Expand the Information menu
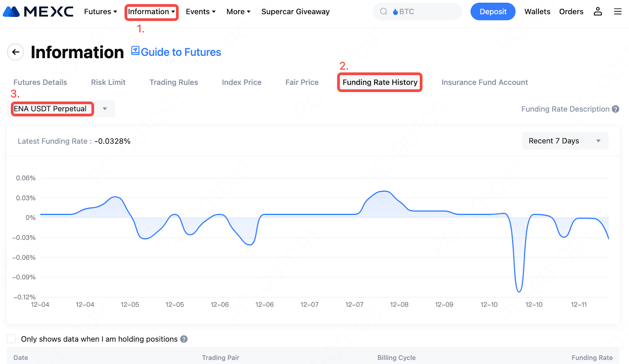Image resolution: width=629 pixels, height=364 pixels. point(151,12)
